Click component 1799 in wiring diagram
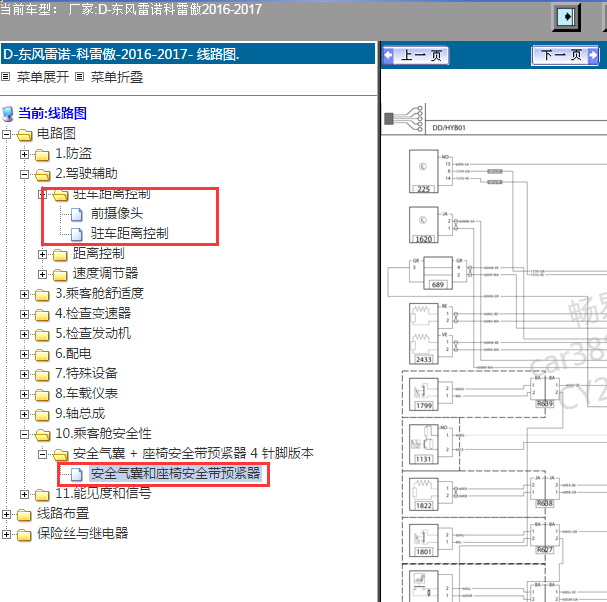The height and width of the screenshot is (602, 607). pos(424,394)
